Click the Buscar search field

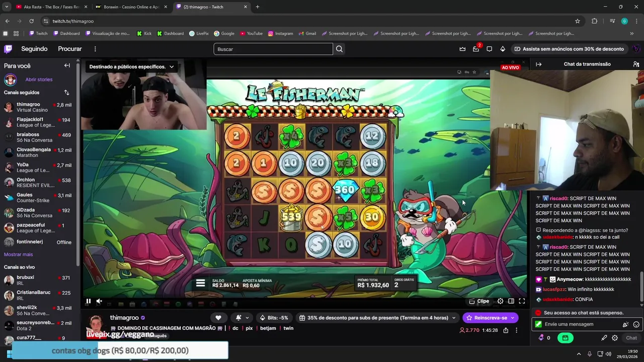pos(273,49)
